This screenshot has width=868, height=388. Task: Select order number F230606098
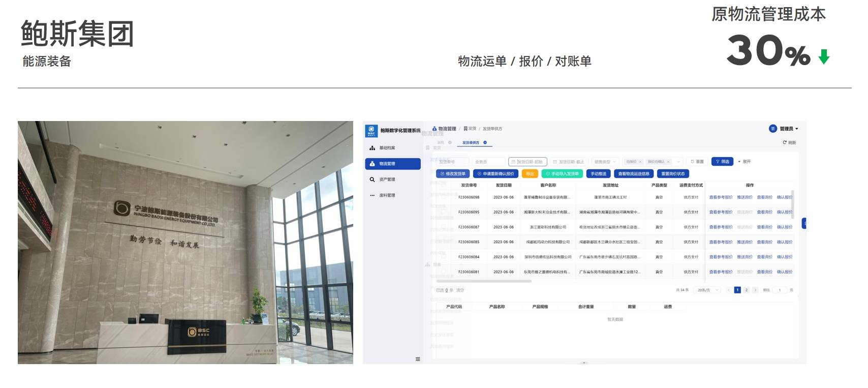pyautogui.click(x=469, y=197)
